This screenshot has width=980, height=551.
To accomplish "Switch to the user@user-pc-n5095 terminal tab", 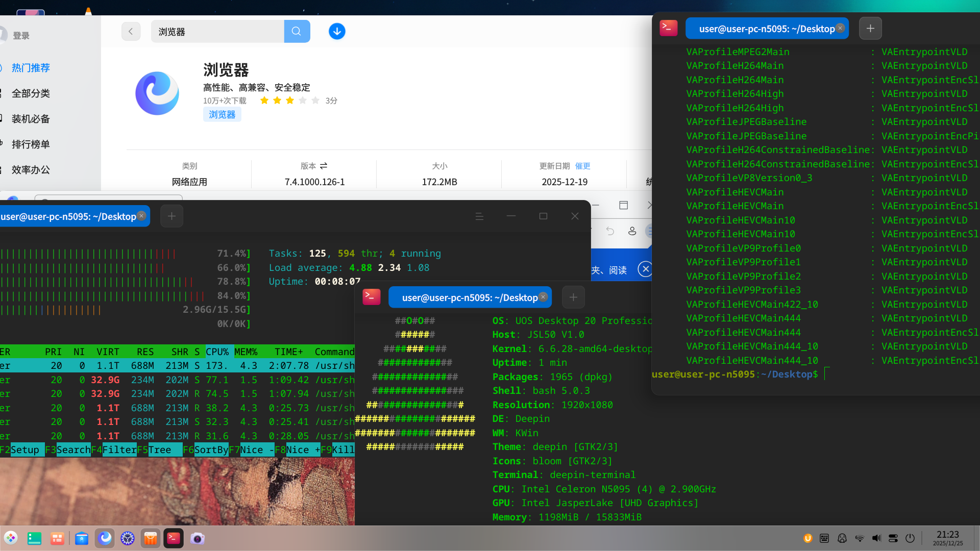I will coord(470,297).
